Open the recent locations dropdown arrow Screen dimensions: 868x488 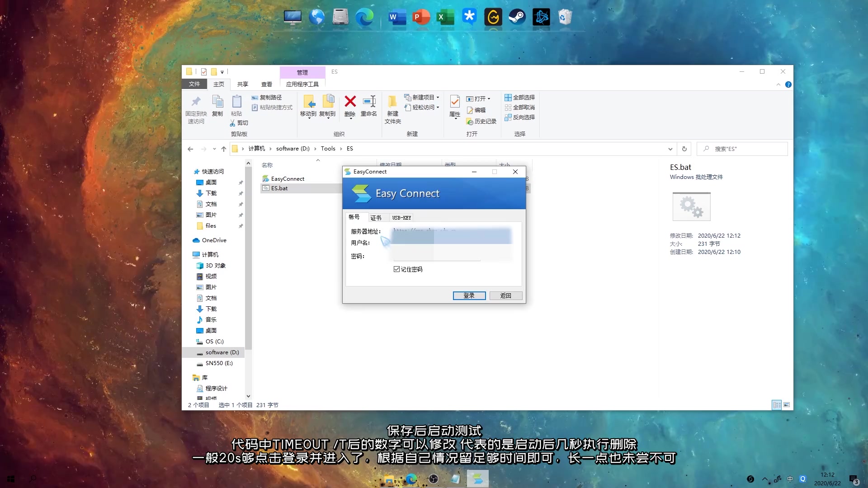pyautogui.click(x=214, y=149)
